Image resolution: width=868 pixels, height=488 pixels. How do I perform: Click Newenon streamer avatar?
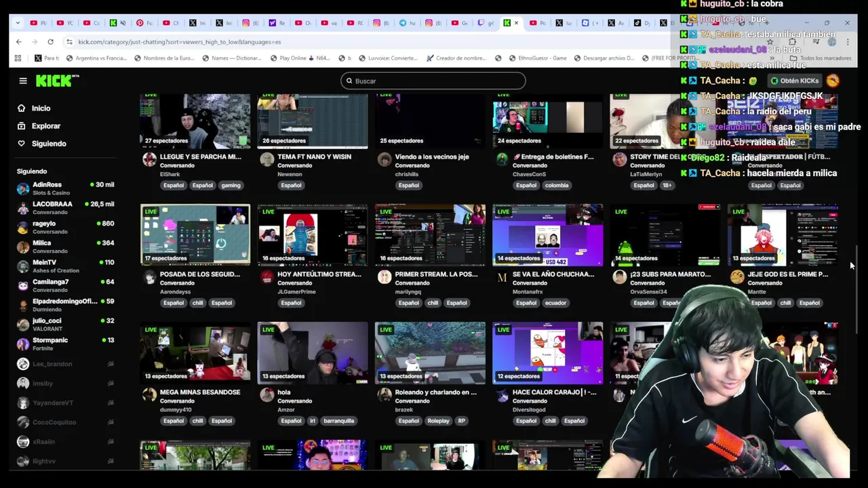click(267, 159)
